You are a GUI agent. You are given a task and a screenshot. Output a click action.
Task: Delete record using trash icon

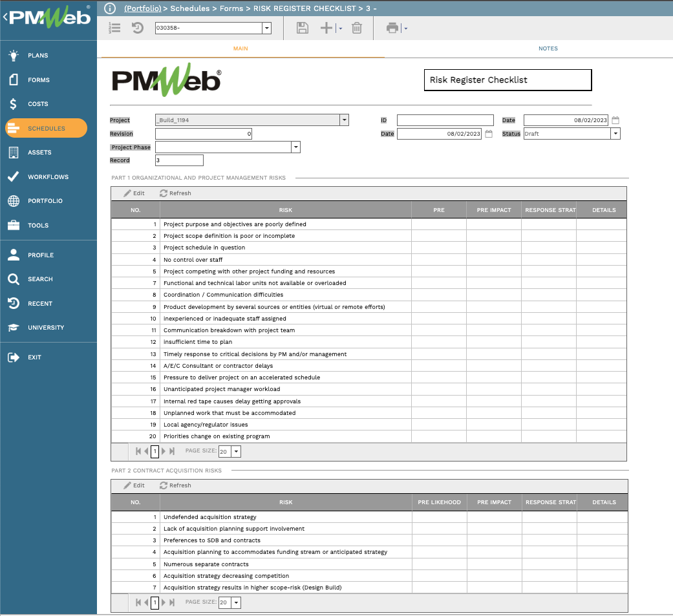click(357, 28)
